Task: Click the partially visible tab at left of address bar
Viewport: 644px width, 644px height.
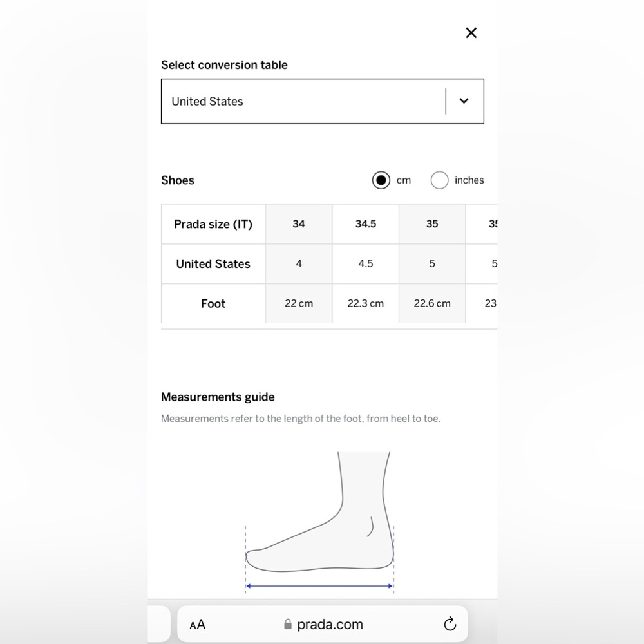Action: tap(159, 624)
